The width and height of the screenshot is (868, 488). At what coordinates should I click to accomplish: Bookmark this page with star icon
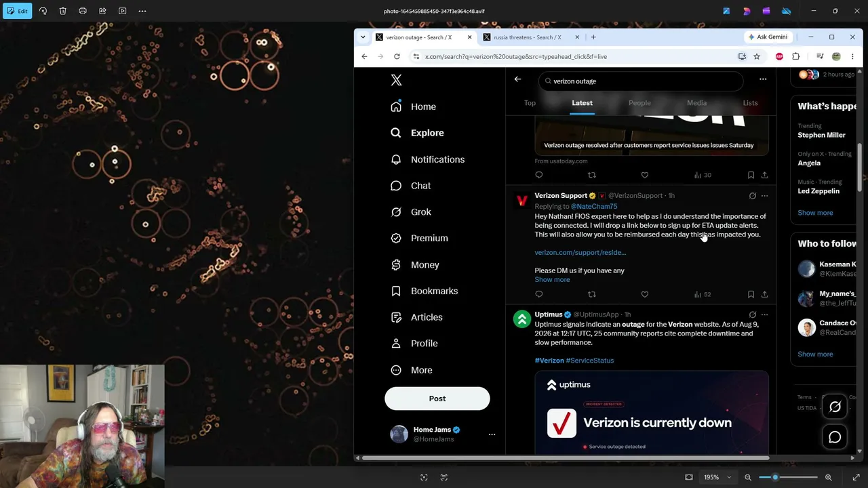tap(757, 56)
